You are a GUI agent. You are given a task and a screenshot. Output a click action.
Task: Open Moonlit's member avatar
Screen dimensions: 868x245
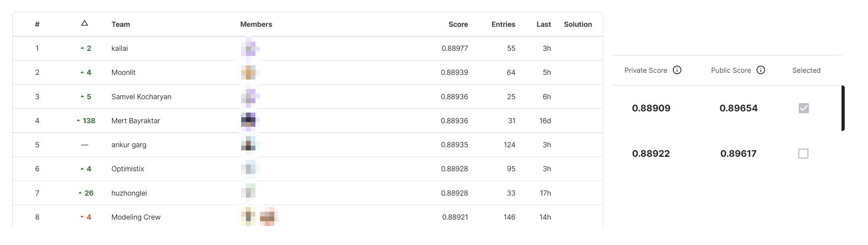point(248,73)
